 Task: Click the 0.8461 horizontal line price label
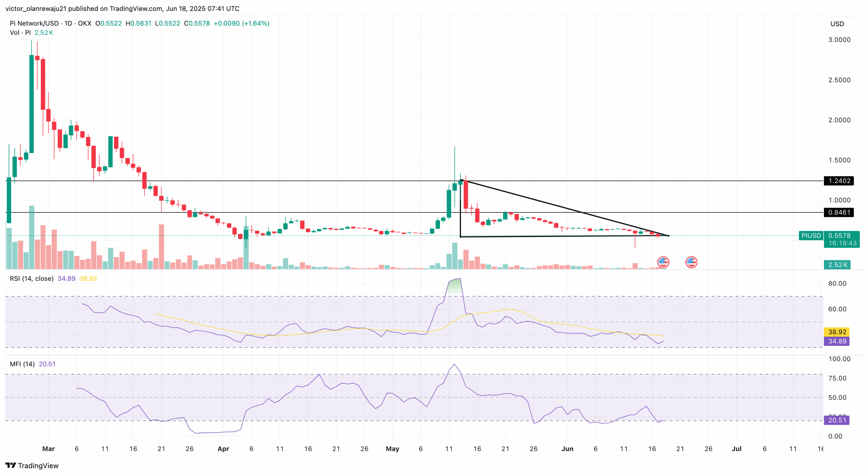click(839, 212)
